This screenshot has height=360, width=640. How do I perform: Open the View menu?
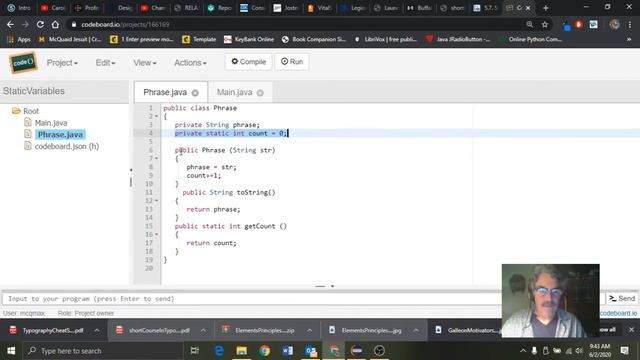144,63
